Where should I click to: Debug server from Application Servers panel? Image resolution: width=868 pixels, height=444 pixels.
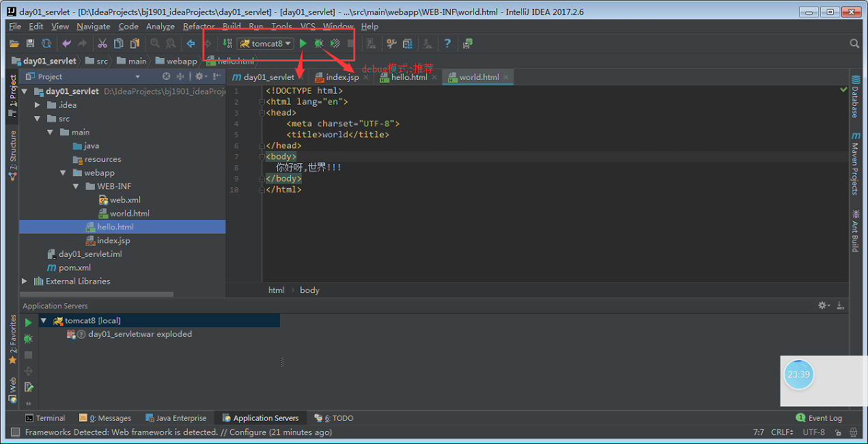click(28, 339)
